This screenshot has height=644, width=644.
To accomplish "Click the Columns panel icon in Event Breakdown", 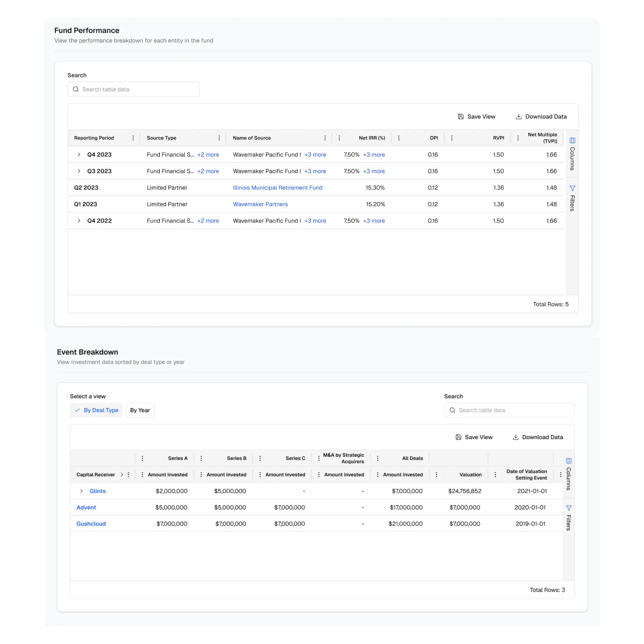I will pos(569,461).
